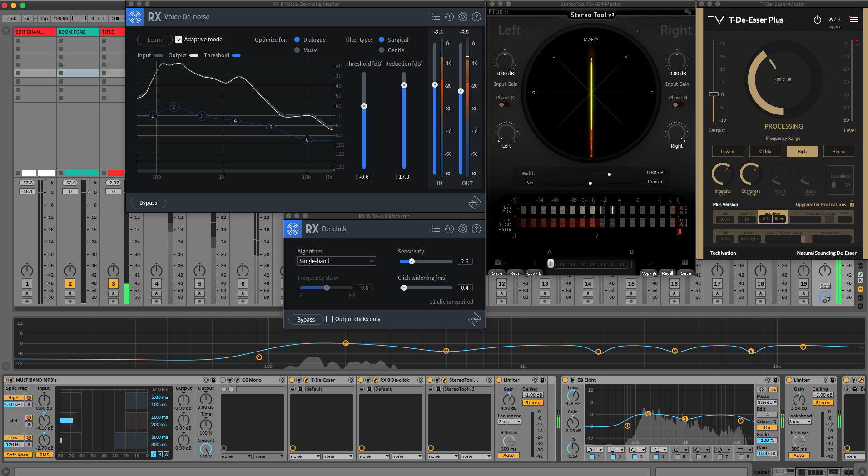Turn off MULTIBAND MP3's device activator

[x=5, y=380]
